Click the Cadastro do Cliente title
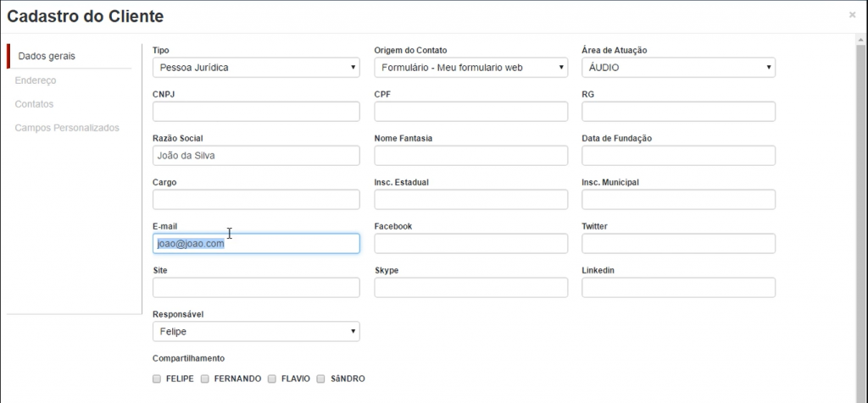The image size is (868, 403). tap(86, 17)
